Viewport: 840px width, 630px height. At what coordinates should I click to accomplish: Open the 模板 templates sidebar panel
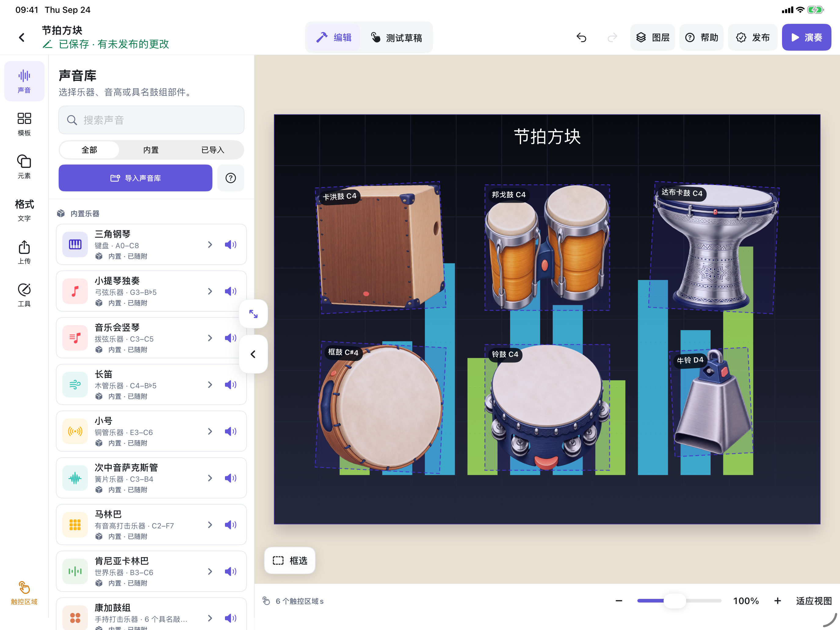[x=24, y=124]
